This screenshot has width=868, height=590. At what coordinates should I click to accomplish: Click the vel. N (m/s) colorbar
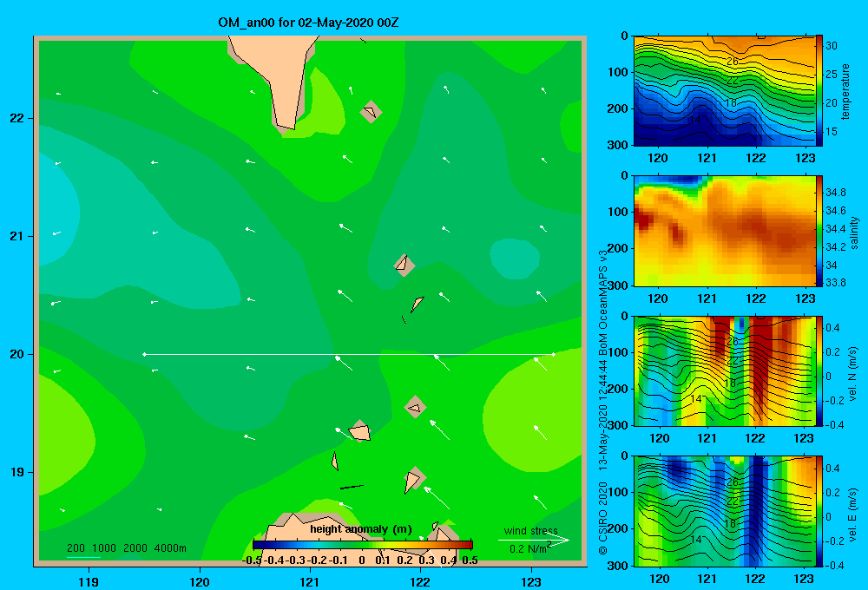819,370
